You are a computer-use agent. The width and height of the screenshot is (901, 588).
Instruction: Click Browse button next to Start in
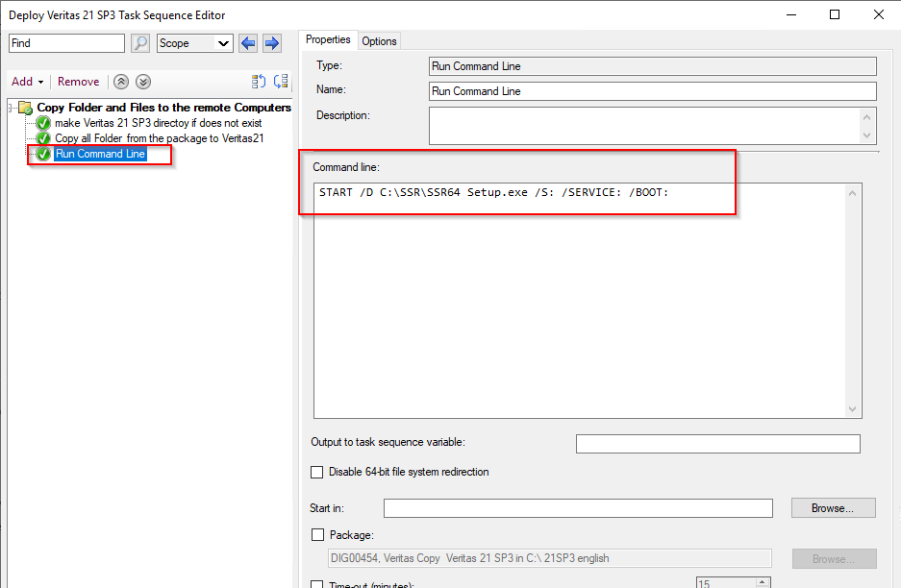[833, 508]
